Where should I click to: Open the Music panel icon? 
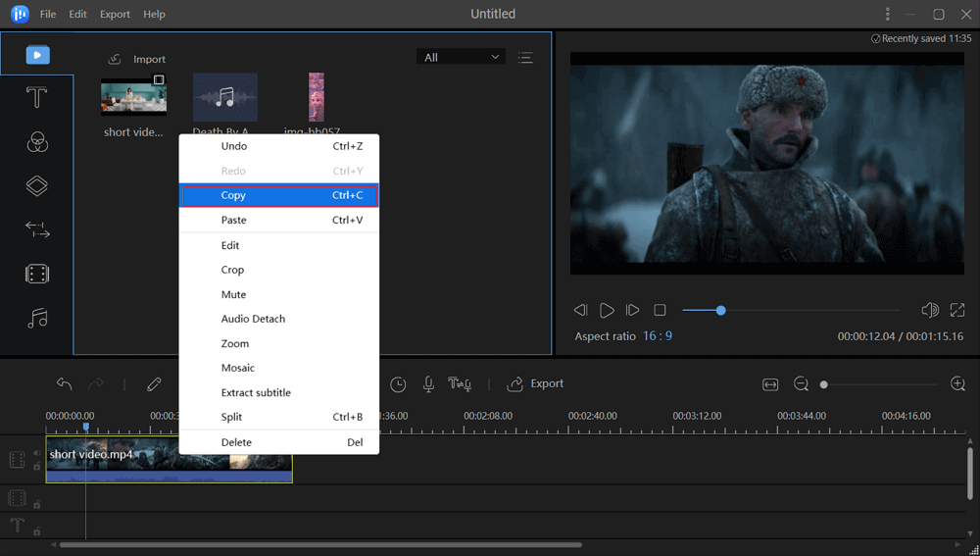click(36, 319)
